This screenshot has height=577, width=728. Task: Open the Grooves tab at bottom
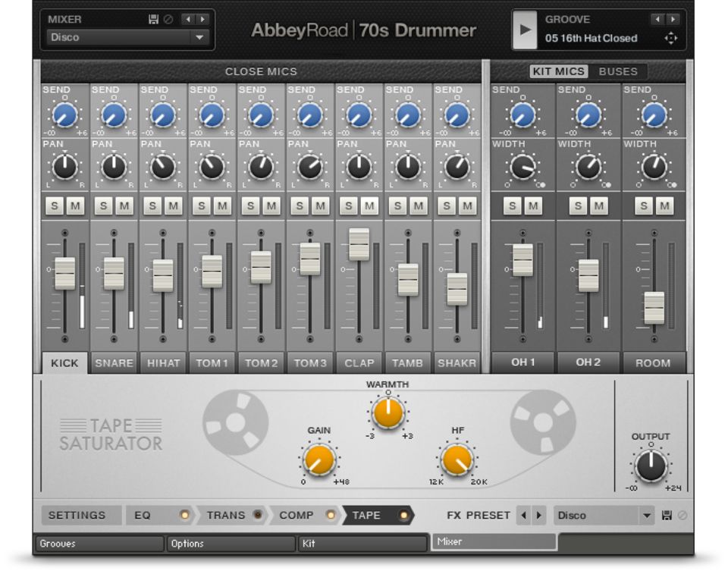[x=99, y=543]
